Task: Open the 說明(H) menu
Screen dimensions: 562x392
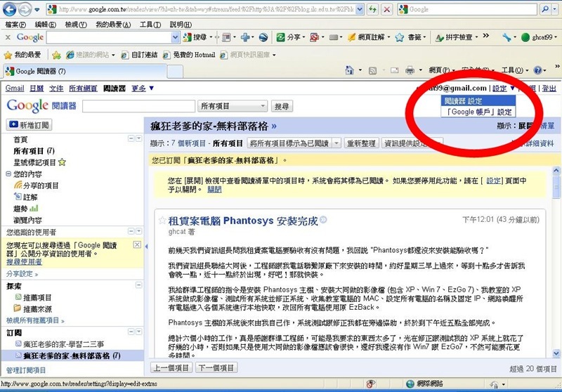Action: point(181,25)
